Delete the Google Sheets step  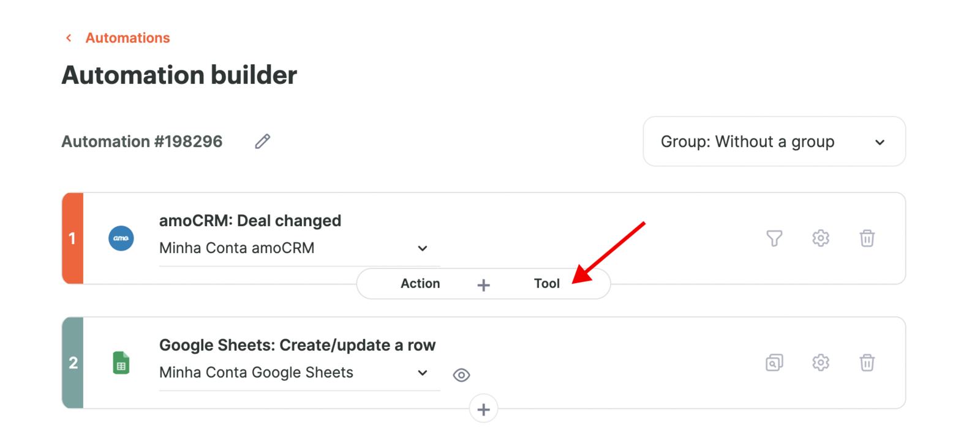point(867,362)
